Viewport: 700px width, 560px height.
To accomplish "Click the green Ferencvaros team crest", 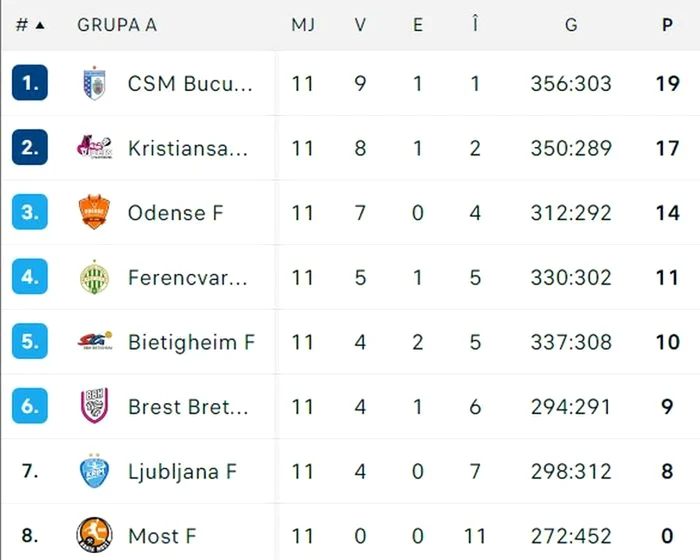I will pyautogui.click(x=94, y=277).
